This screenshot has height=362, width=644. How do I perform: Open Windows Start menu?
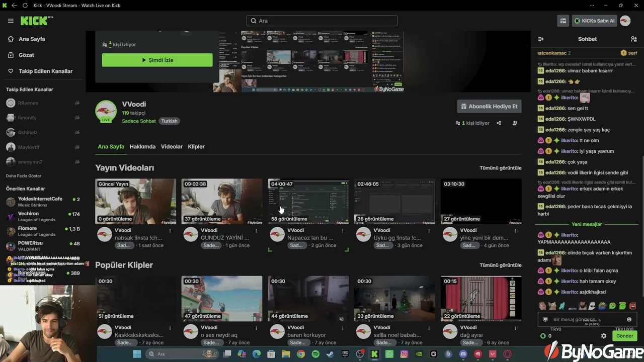137,354
